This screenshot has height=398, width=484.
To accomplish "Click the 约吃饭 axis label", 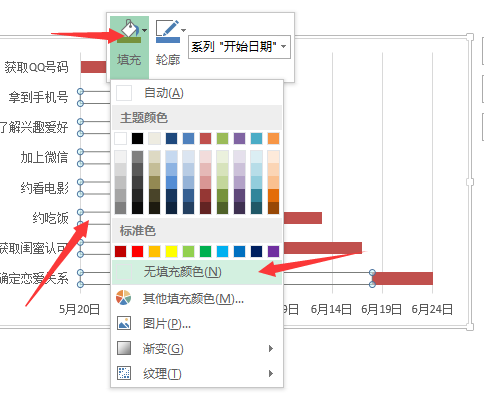I will point(50,218).
